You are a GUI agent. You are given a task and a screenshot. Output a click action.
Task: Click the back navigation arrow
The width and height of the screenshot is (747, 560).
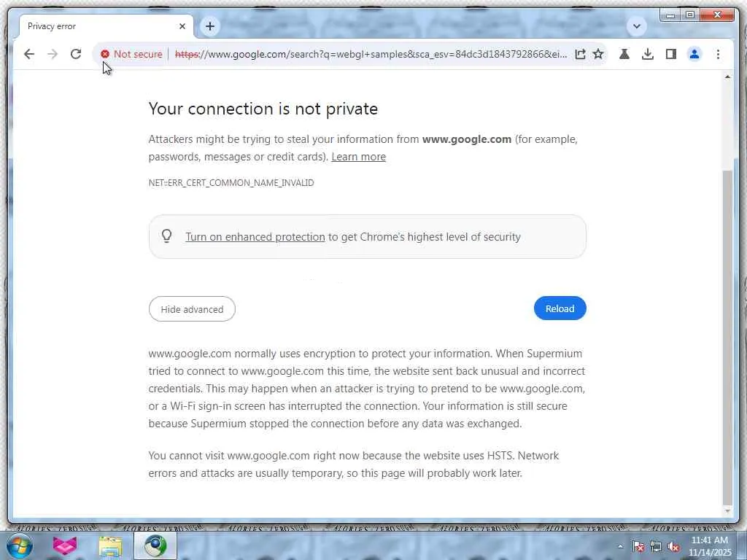[x=29, y=54]
